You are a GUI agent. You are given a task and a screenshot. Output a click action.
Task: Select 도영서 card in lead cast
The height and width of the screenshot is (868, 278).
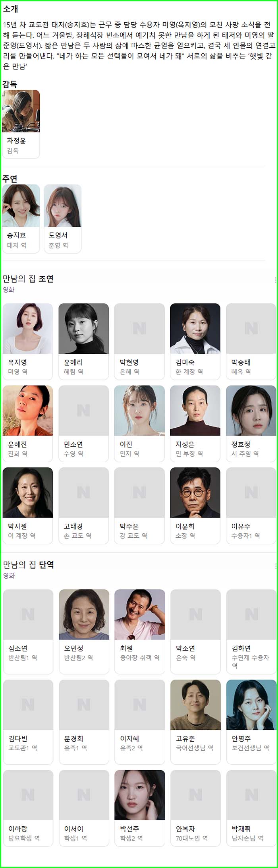click(63, 219)
